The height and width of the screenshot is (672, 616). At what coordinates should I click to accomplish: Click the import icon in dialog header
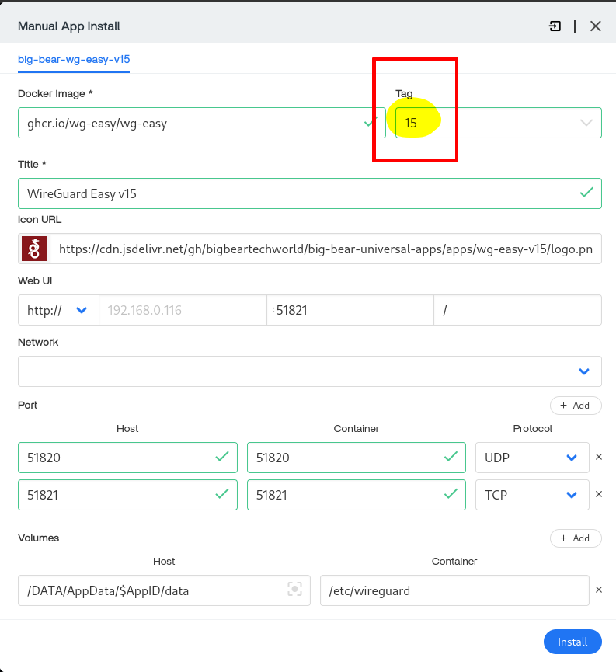555,26
